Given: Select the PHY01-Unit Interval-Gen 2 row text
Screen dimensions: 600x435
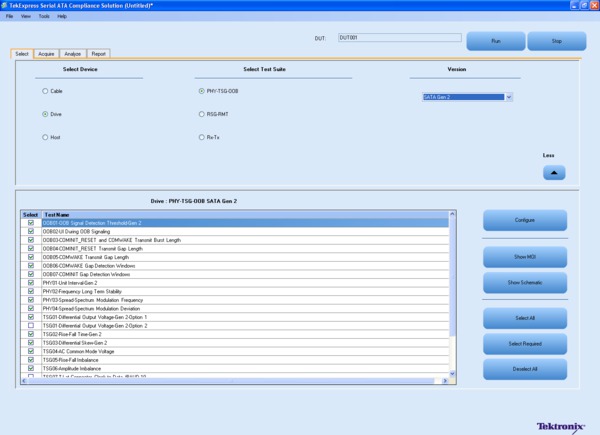Looking at the screenshot, I should [70, 283].
